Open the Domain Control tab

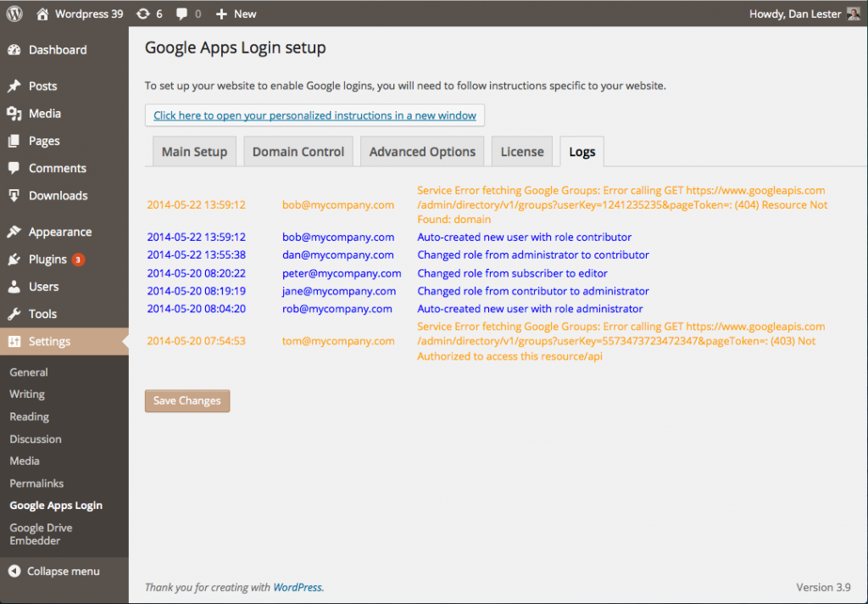click(298, 151)
